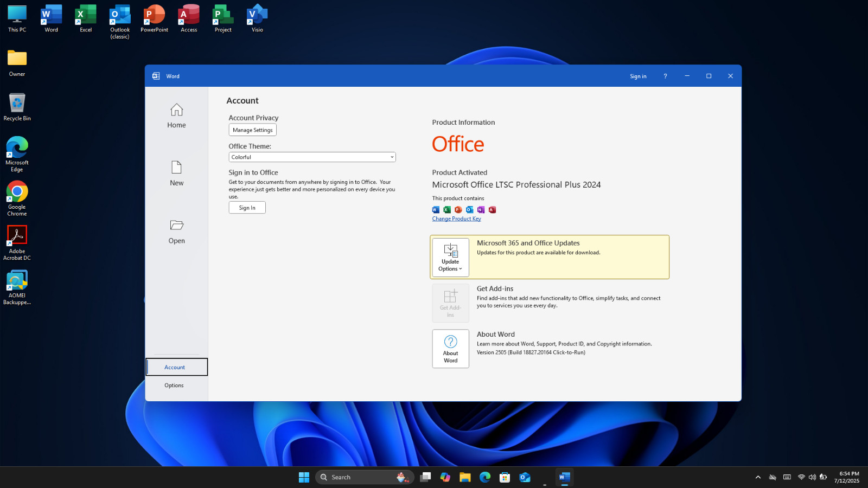This screenshot has width=868, height=488.
Task: Click the volume icon in the system tray
Action: coord(812,478)
